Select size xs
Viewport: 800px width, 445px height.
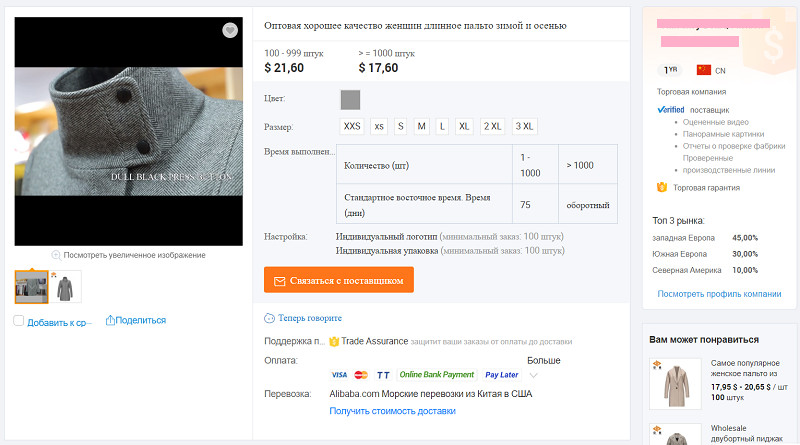point(379,126)
